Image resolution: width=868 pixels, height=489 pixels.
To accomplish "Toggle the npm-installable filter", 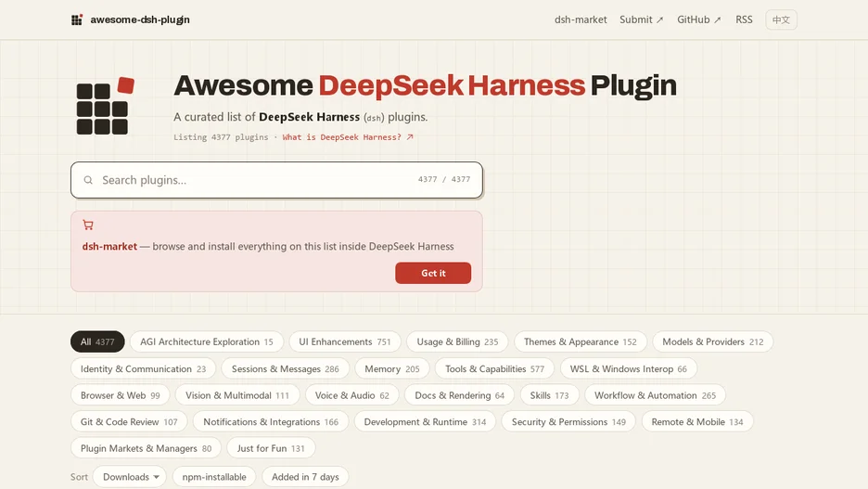I will [214, 477].
